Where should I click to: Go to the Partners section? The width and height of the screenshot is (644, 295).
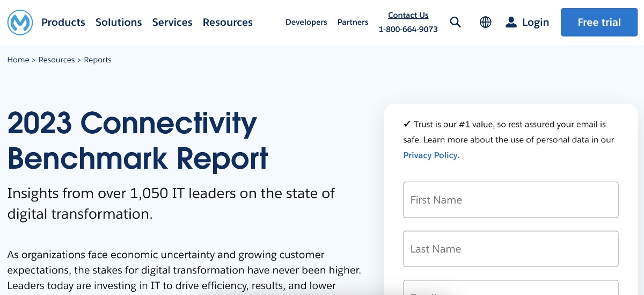[353, 22]
